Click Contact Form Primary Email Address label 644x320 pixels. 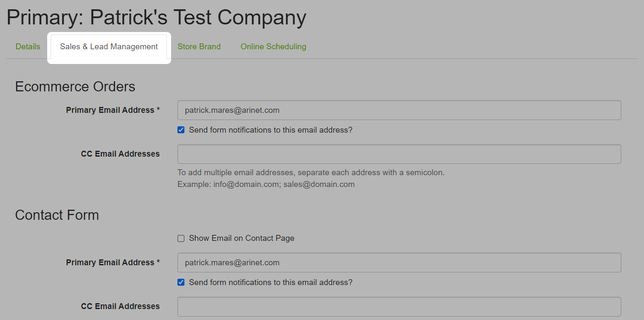[113, 262]
